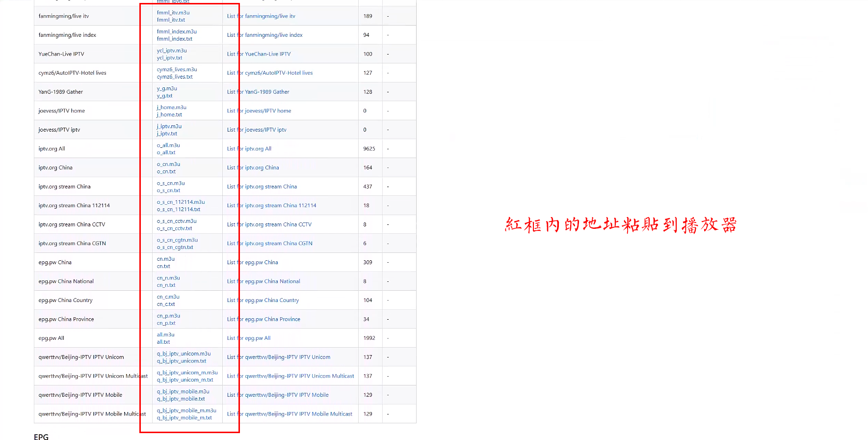
Task: Select the cymz6_lives.txt link
Action: click(174, 77)
